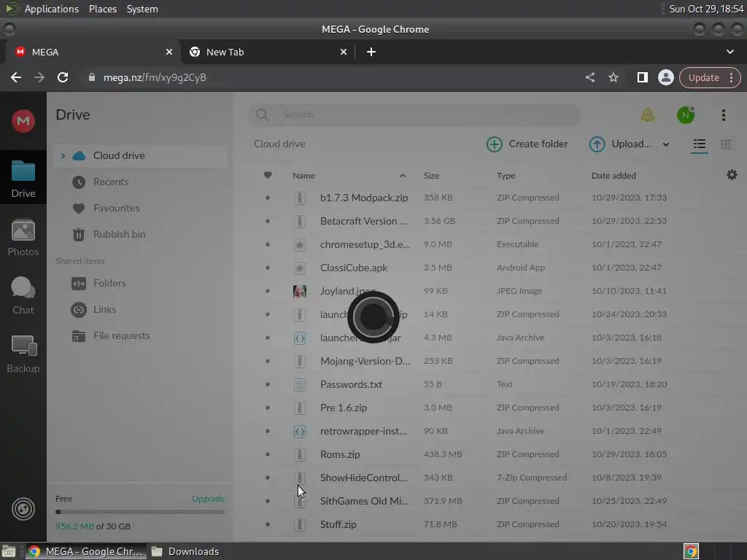The width and height of the screenshot is (747, 560).
Task: Click the transfers icon at sidebar bottom
Action: pos(23,509)
